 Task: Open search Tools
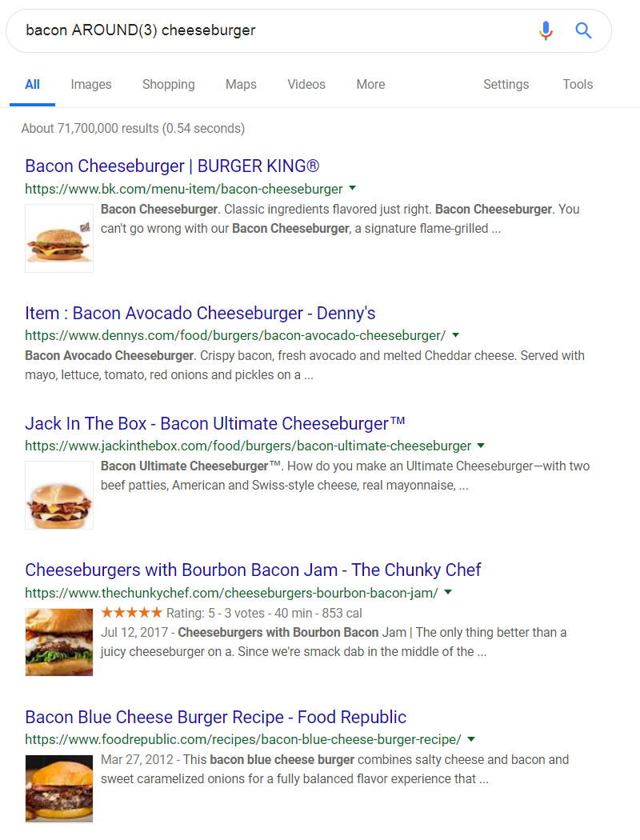[x=578, y=84]
